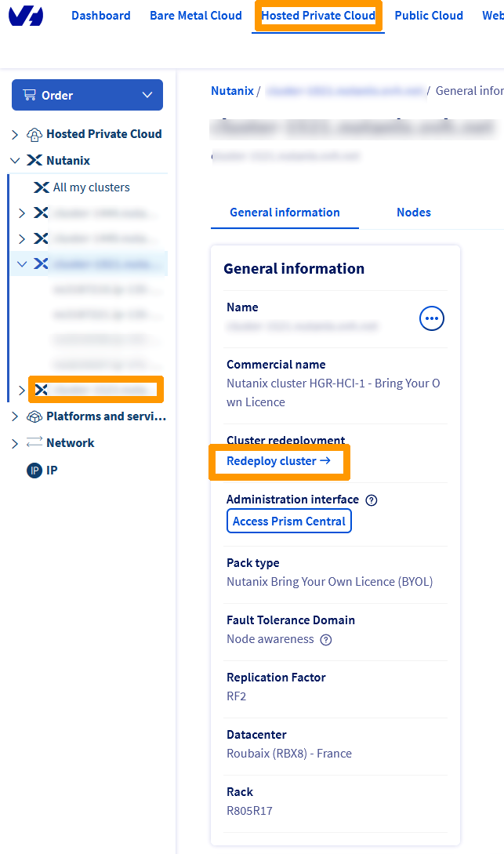Click the Nutanix breadcrumb link
The width and height of the screenshot is (504, 854).
tap(232, 90)
